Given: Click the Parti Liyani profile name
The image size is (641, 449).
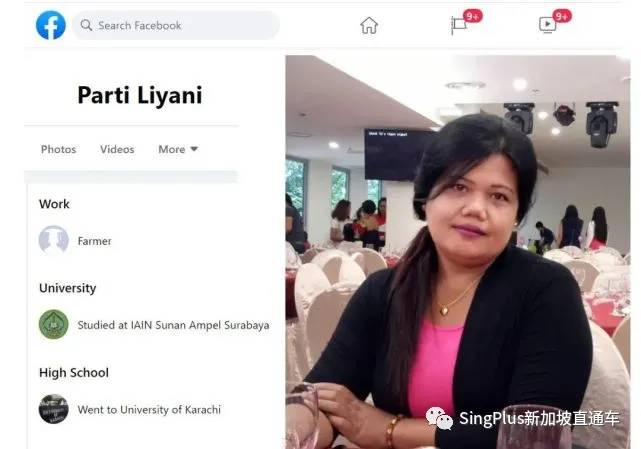Looking at the screenshot, I should tap(140, 95).
